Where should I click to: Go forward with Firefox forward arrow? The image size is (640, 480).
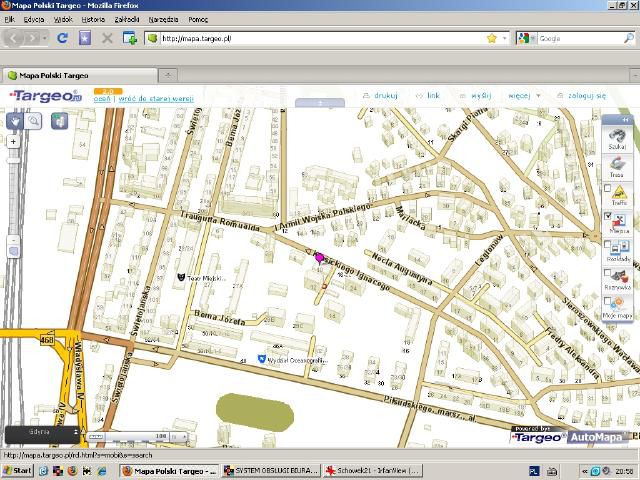[x=31, y=38]
